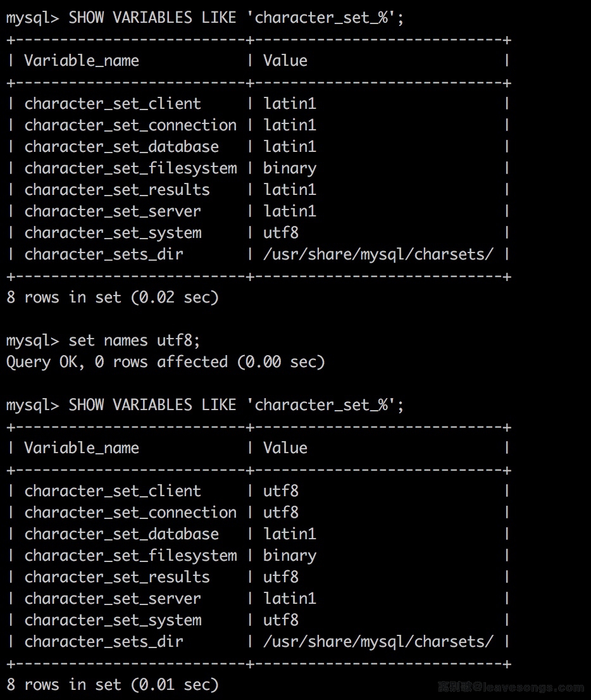Click the utf8 value of character_set_results
Viewport: 591px width, 700px height.
(x=281, y=577)
